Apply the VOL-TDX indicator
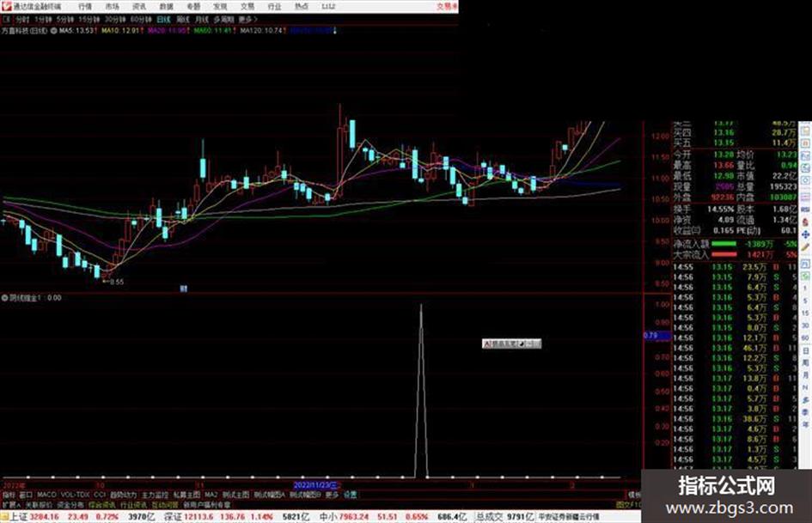812x523 pixels. [x=75, y=495]
